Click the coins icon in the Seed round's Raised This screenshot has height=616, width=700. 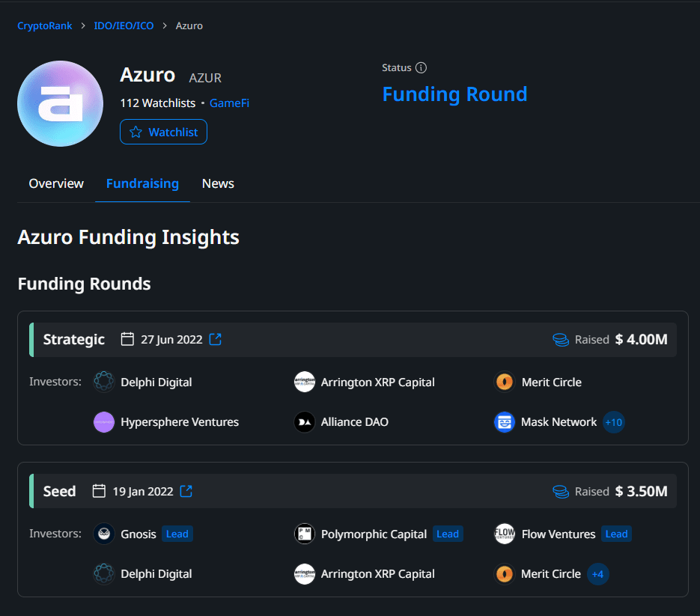tap(561, 492)
